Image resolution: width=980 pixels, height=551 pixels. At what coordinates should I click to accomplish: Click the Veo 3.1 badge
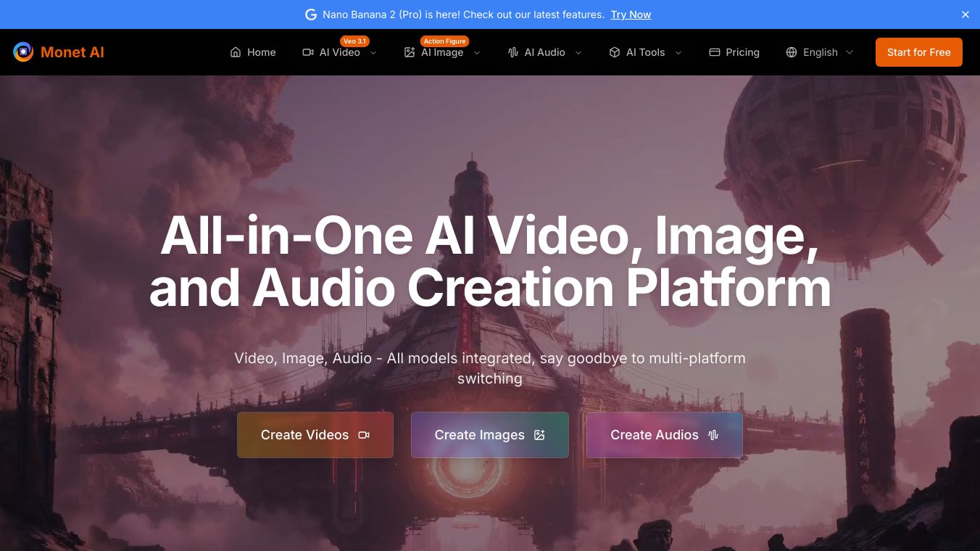coord(354,41)
